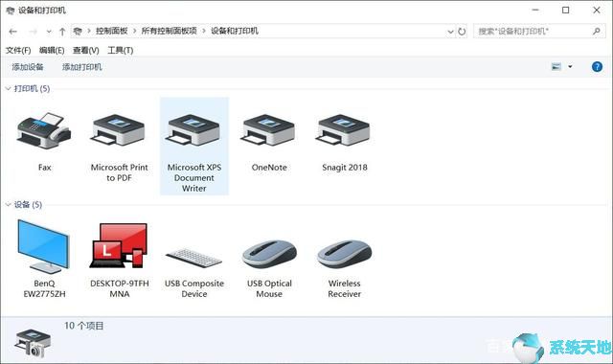Viewport: 613px width, 364px height.
Task: Focus the 搜索"设备和打印机" search field
Action: click(x=538, y=31)
